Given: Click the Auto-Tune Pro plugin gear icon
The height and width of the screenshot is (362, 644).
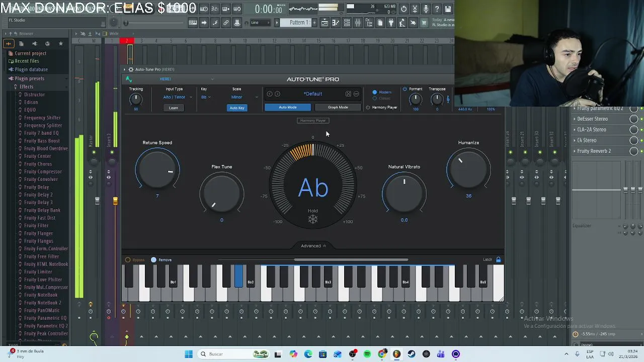Looking at the screenshot, I should [x=131, y=69].
